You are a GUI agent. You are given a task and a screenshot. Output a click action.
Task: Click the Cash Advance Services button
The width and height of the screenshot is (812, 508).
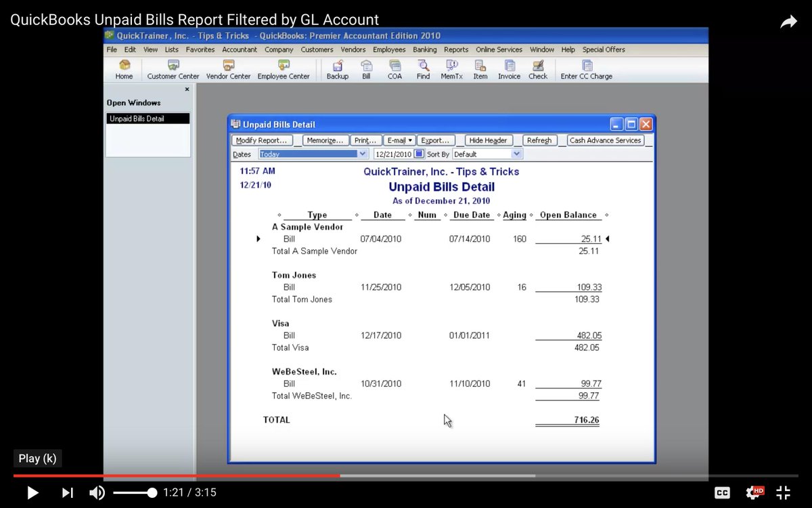(x=605, y=140)
